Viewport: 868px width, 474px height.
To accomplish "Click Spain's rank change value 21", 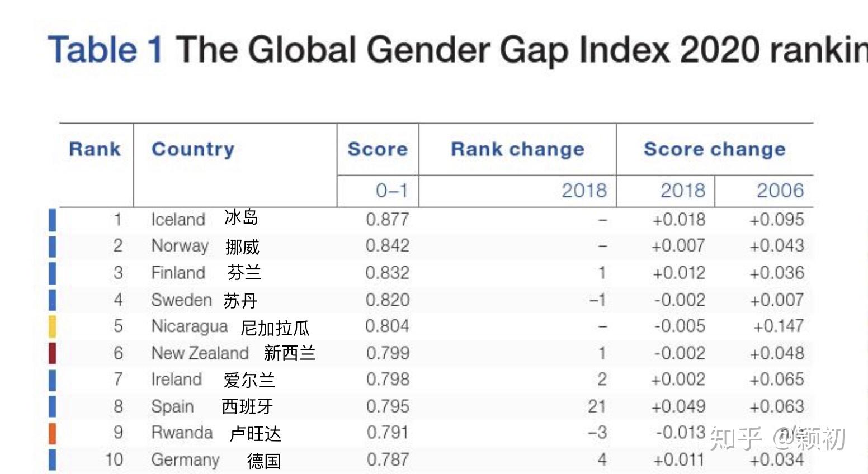I will pos(597,406).
